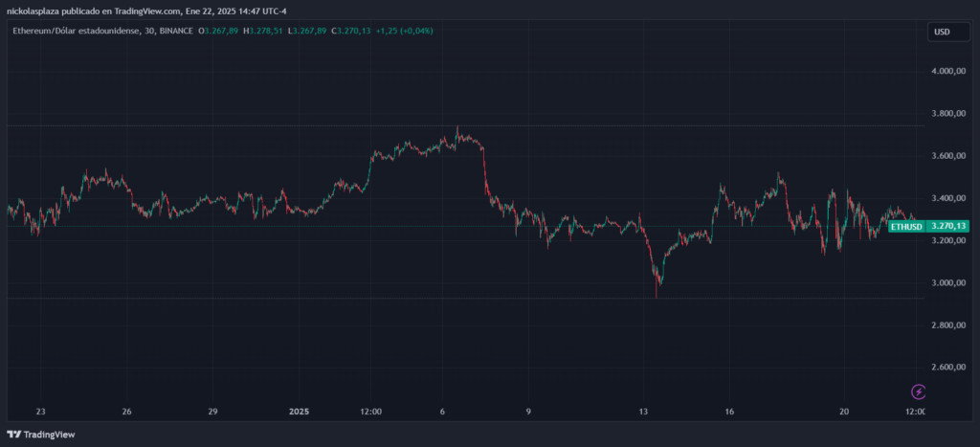Click the BINANCE exchange label
Image resolution: width=980 pixels, height=447 pixels.
[x=176, y=31]
